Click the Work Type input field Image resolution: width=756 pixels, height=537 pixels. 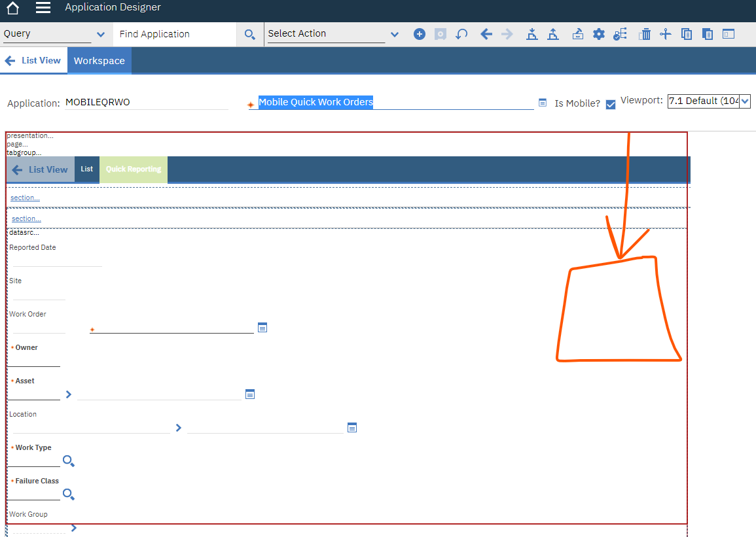34,461
